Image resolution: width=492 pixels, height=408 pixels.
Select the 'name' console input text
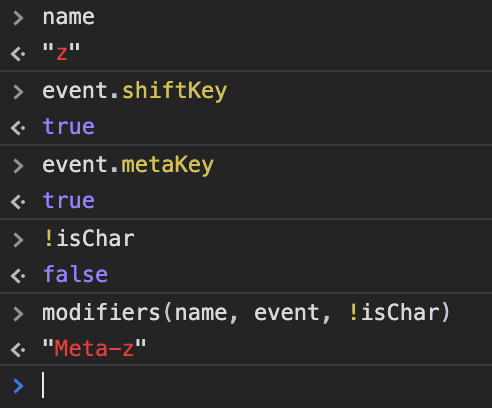coord(68,17)
